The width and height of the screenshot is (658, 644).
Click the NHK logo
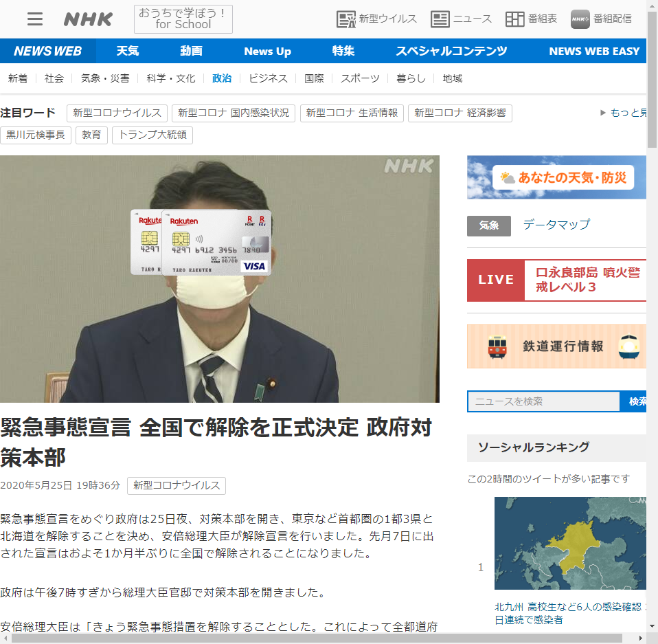pos(88,19)
